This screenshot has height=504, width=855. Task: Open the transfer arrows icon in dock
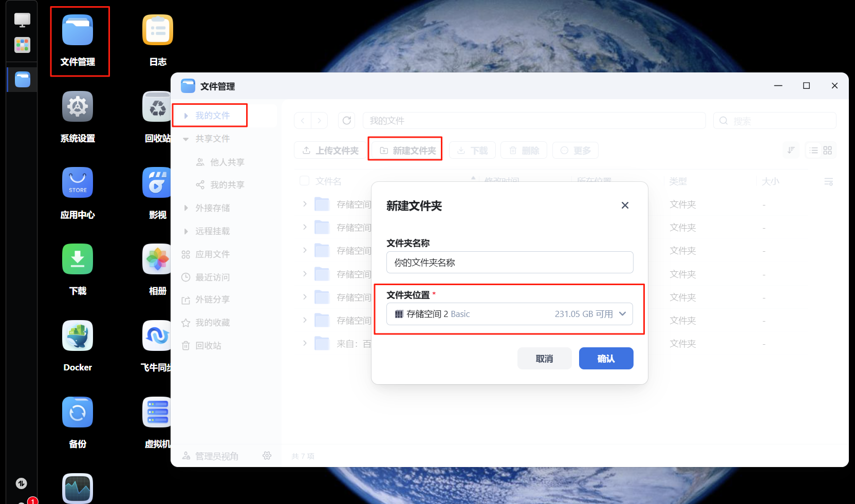21,483
